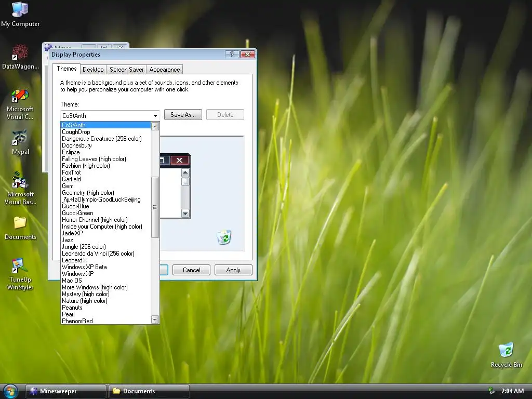Viewport: 532px width, 399px height.
Task: Choose Mystery (high color) theme
Action: 105,294
